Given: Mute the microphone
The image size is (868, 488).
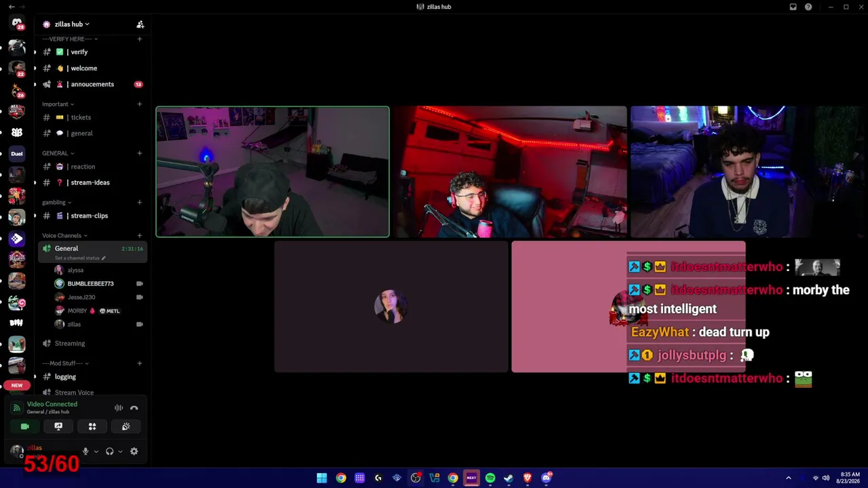Looking at the screenshot, I should coord(85,451).
